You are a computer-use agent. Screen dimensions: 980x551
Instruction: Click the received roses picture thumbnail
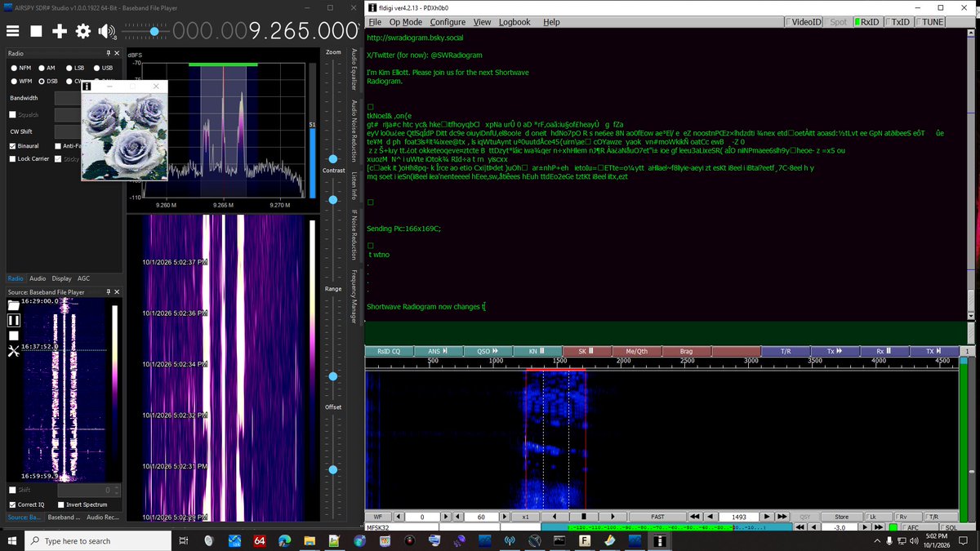tap(124, 136)
